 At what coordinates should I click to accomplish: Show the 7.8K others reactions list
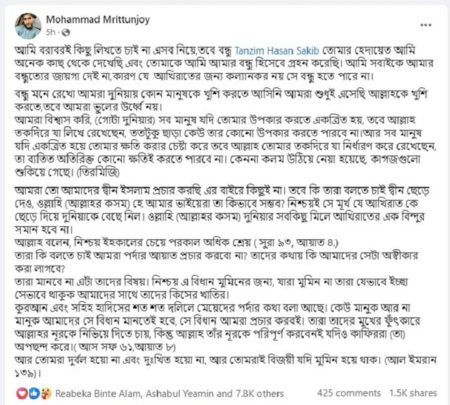(260, 394)
